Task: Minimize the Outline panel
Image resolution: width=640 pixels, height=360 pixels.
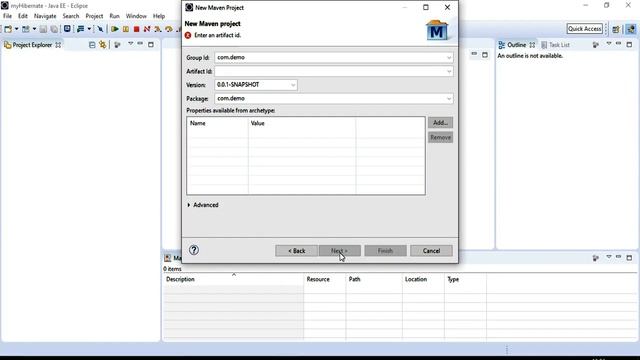Action: [619, 44]
